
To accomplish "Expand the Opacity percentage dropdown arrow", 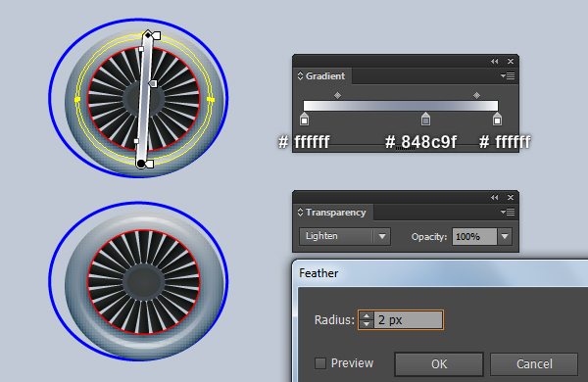I will (x=505, y=237).
